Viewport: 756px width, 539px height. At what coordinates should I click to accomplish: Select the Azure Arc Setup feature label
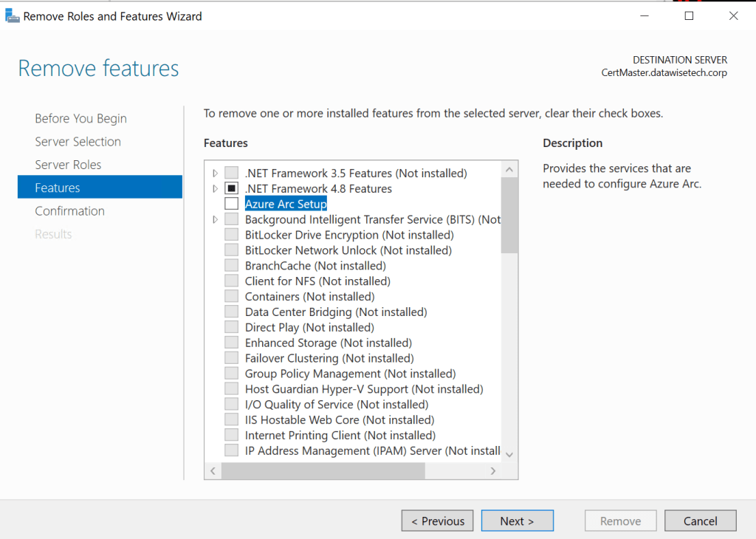click(286, 204)
